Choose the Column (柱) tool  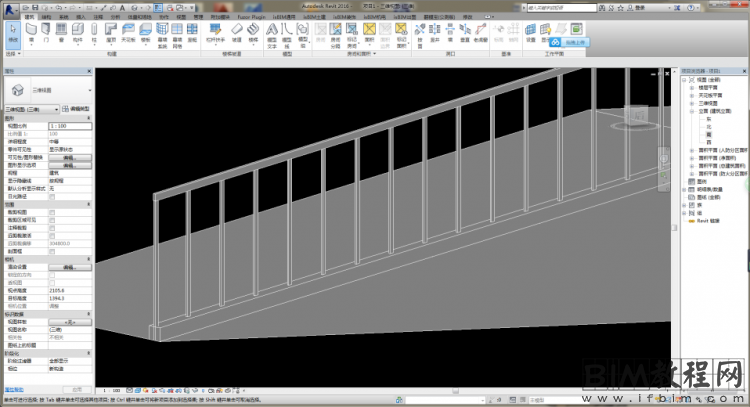coord(94,33)
